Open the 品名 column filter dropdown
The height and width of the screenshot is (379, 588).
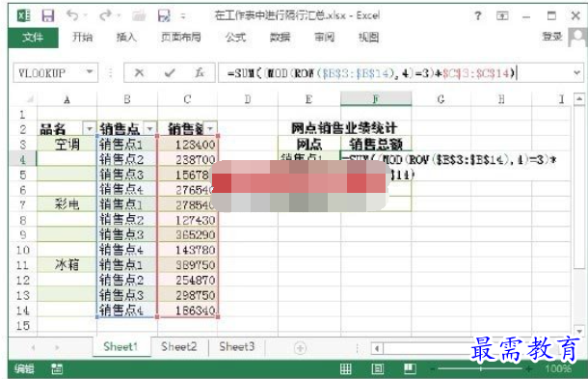90,129
